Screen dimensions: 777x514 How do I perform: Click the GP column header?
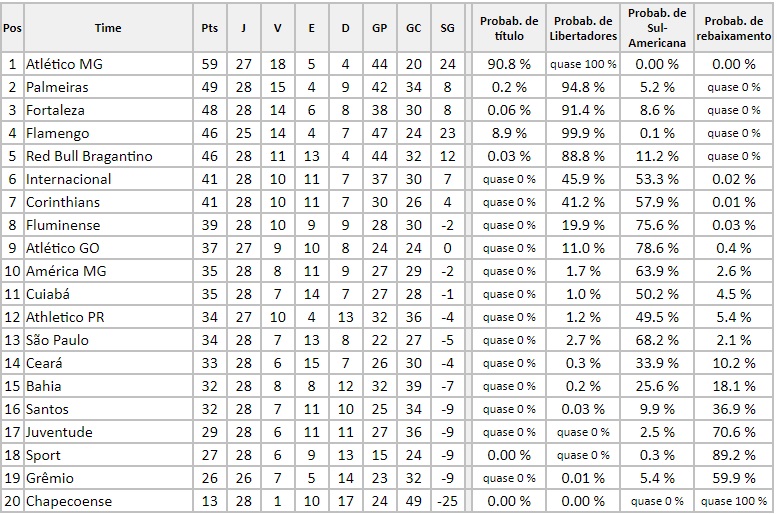[379, 28]
